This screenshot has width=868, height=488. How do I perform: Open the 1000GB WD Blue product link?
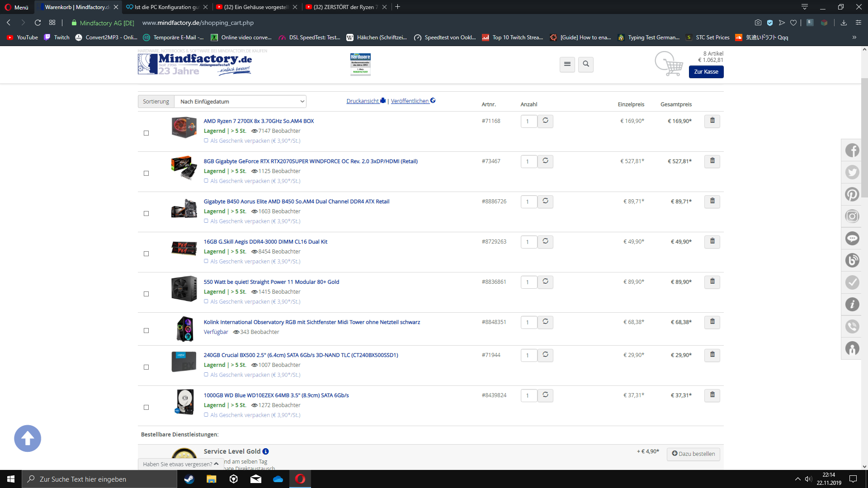click(276, 395)
